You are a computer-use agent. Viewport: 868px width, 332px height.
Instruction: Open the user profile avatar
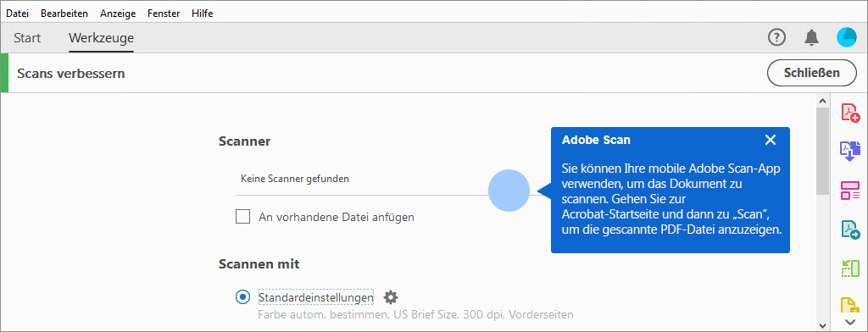click(x=847, y=37)
